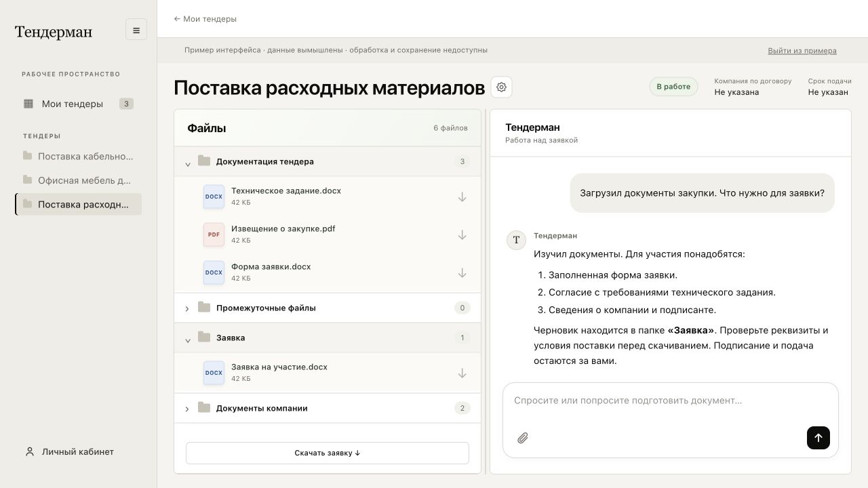Click folder icon of Документы компании
Screen dimensions: 868x488
pos(204,407)
